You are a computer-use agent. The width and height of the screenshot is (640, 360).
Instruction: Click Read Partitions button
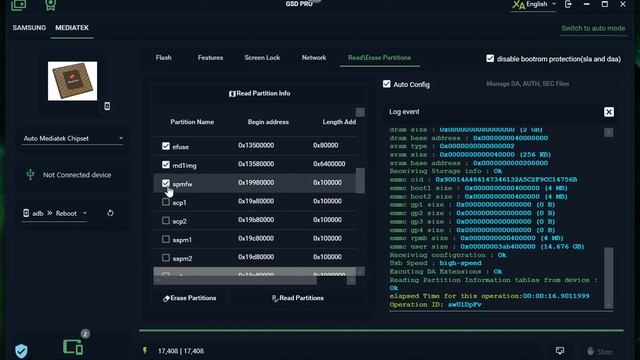298,298
